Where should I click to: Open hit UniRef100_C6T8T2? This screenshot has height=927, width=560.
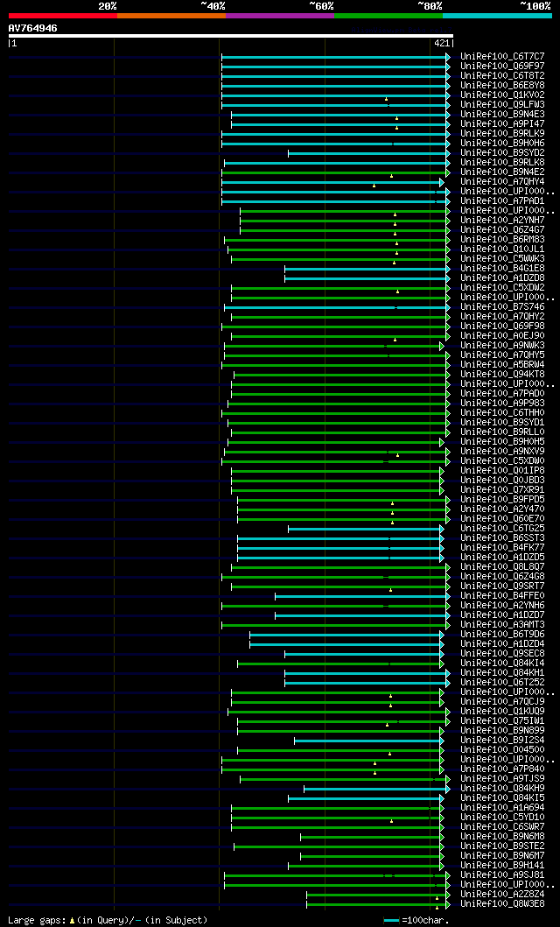click(x=503, y=75)
